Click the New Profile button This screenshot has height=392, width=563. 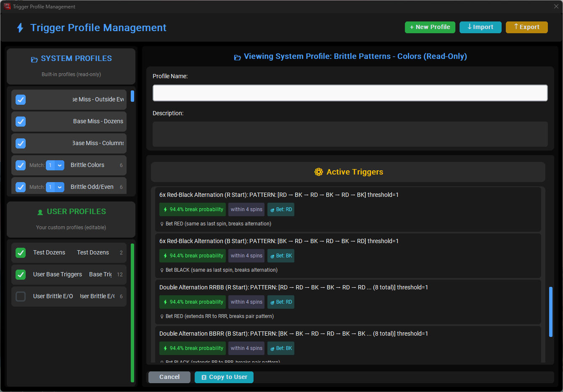click(430, 27)
